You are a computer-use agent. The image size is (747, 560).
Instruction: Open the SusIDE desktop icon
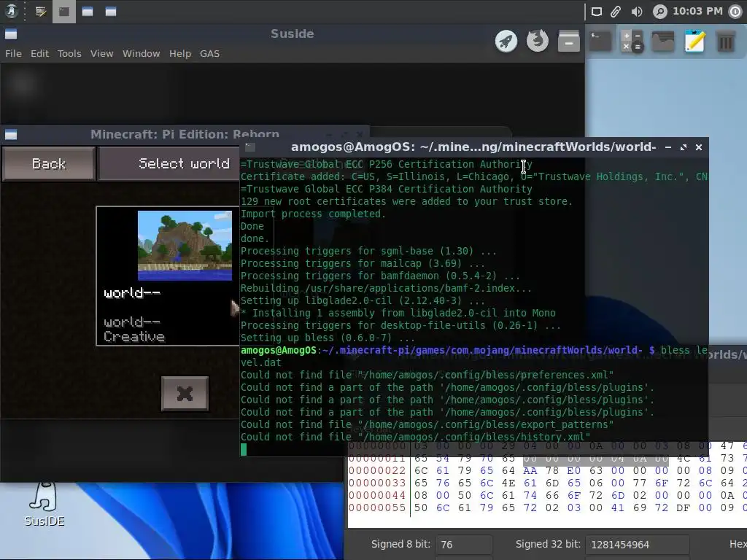point(44,505)
